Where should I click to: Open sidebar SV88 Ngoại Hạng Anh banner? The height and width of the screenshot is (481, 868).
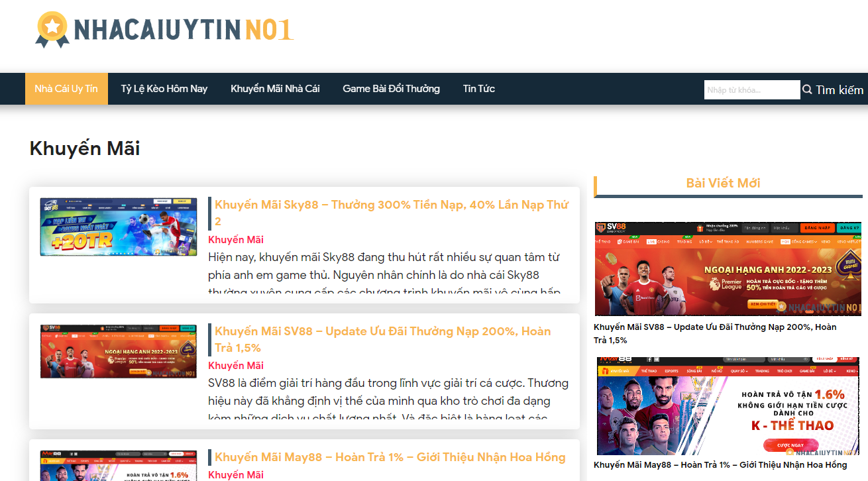728,269
